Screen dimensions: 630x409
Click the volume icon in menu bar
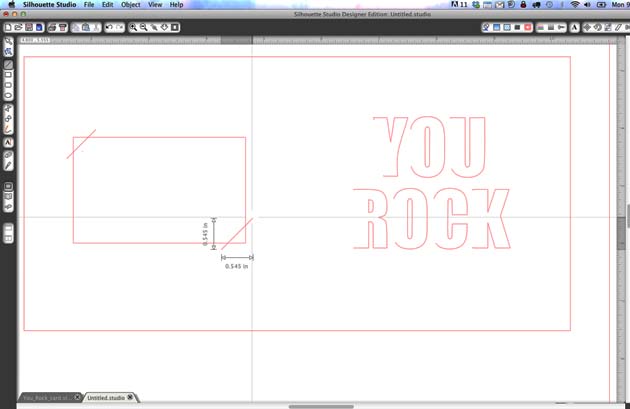tap(587, 5)
